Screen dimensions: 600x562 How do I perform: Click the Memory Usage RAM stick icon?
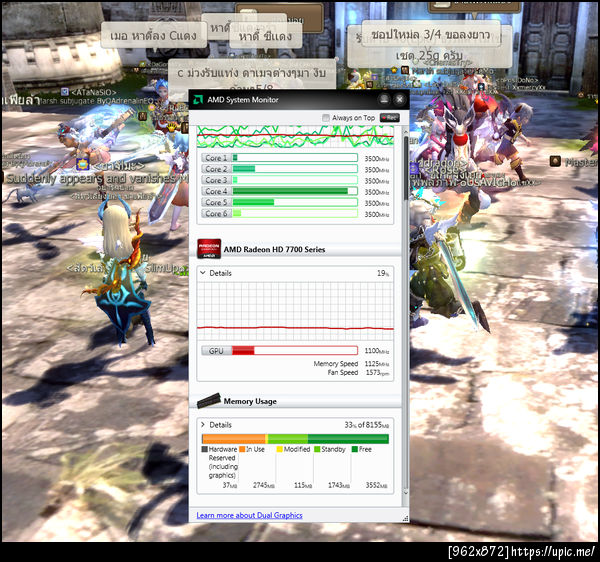tap(209, 401)
